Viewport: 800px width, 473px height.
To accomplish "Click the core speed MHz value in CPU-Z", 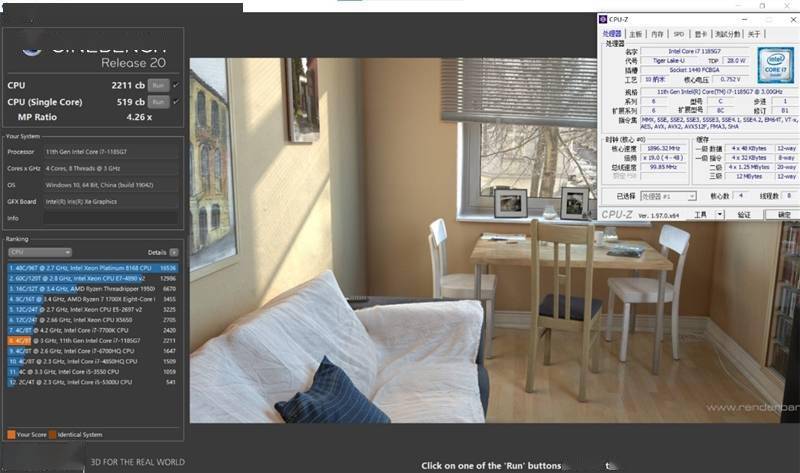I will coord(664,148).
